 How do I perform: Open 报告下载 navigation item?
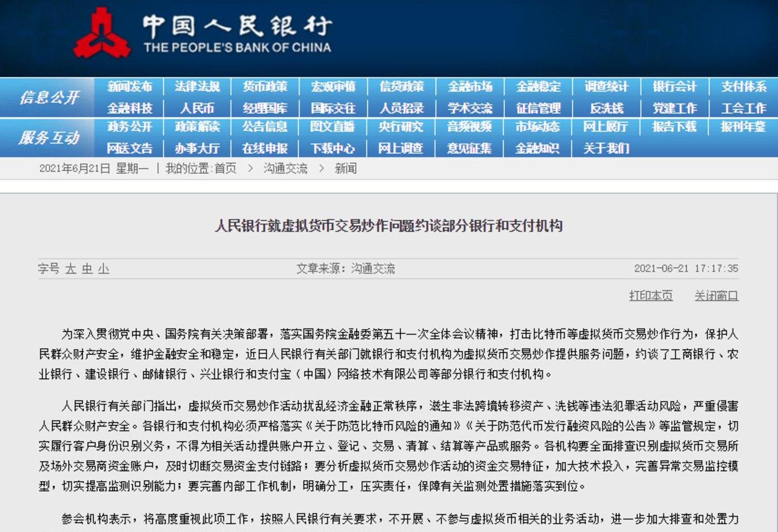tap(674, 127)
